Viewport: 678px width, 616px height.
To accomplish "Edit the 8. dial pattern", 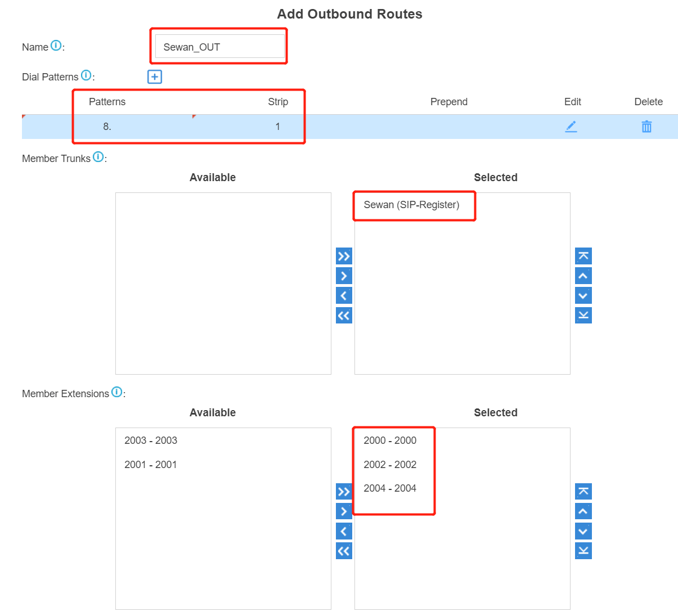I will 571,127.
